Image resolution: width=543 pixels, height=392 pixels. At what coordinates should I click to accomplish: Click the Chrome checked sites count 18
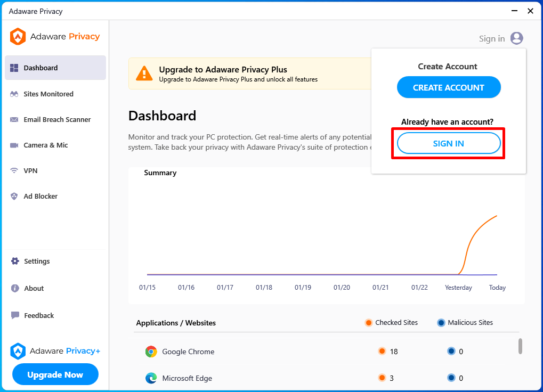tap(394, 352)
